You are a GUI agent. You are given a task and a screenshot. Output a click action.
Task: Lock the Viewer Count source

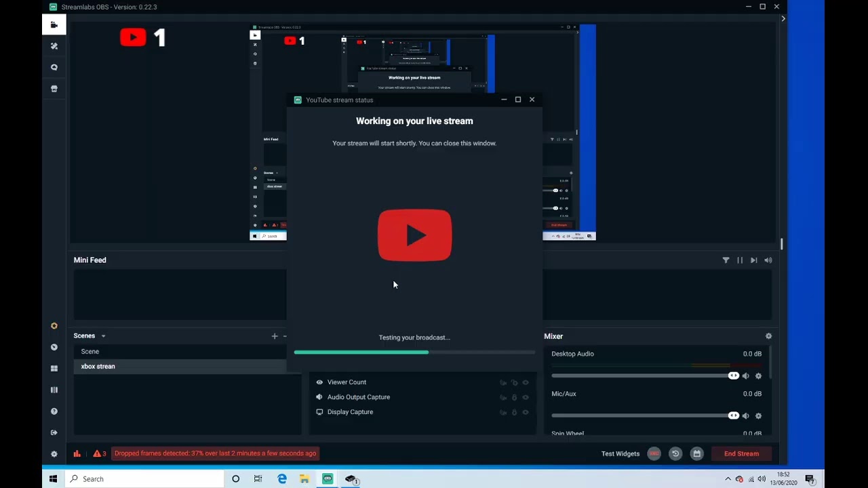[514, 383]
